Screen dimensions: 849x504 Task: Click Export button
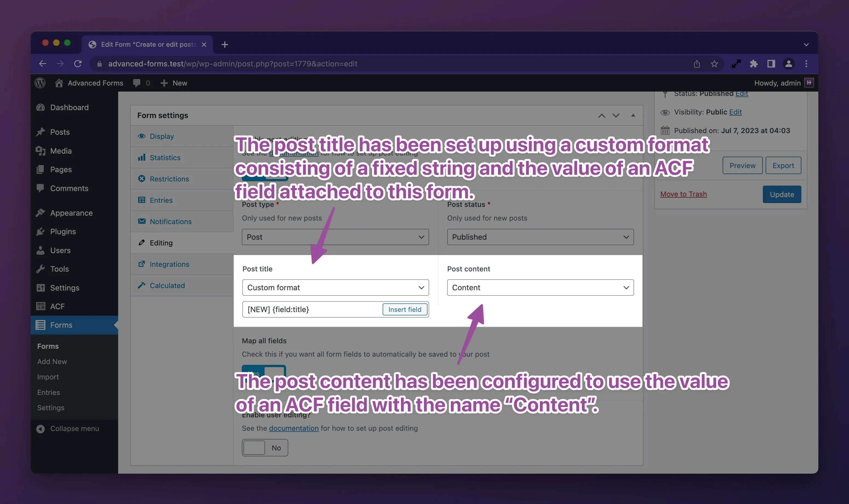pos(783,165)
